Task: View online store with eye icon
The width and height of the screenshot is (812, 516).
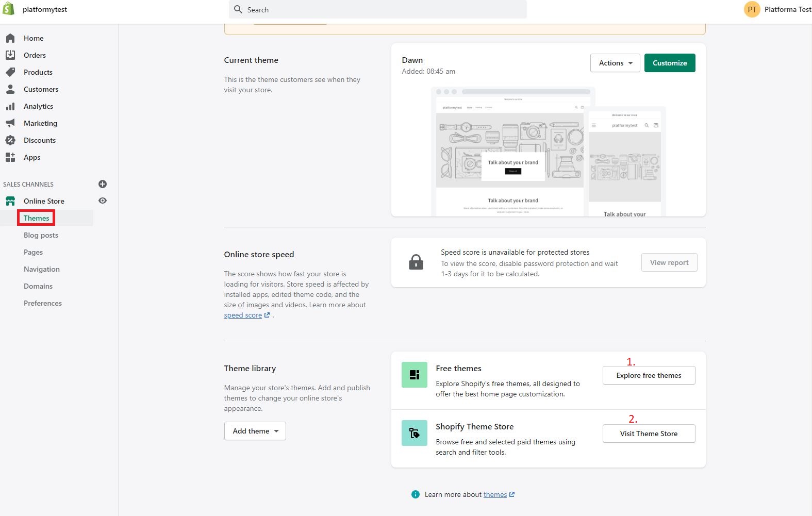Action: [x=103, y=201]
